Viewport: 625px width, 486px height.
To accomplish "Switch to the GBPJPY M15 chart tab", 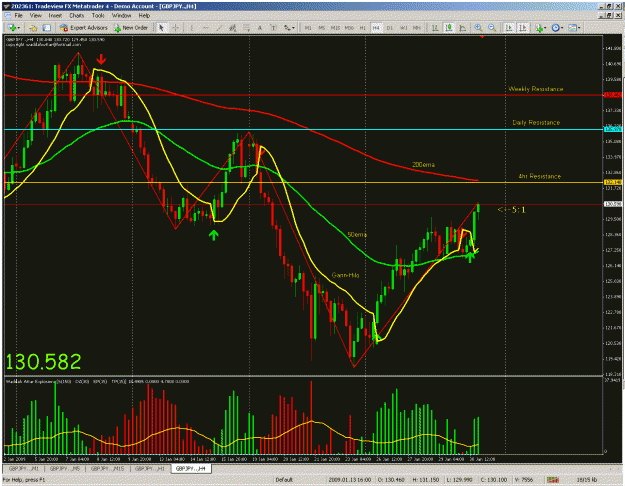I will 107,468.
